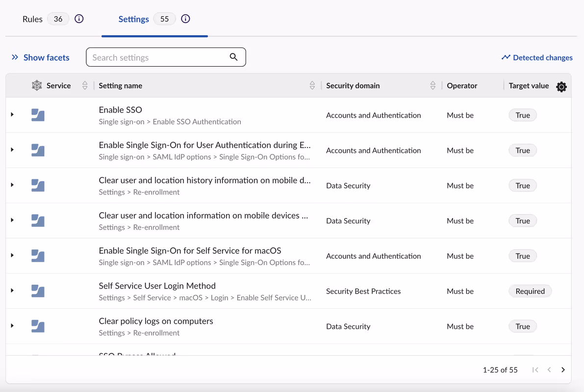Open Detected changes link
This screenshot has width=584, height=392.
pyautogui.click(x=537, y=57)
